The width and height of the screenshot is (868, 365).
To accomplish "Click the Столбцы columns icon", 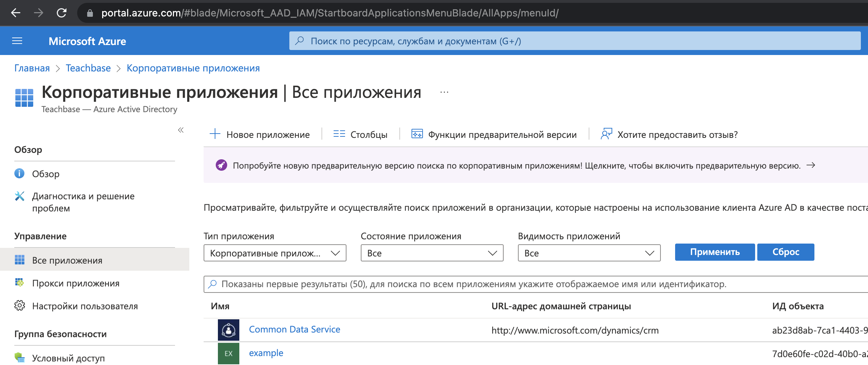I will click(339, 134).
